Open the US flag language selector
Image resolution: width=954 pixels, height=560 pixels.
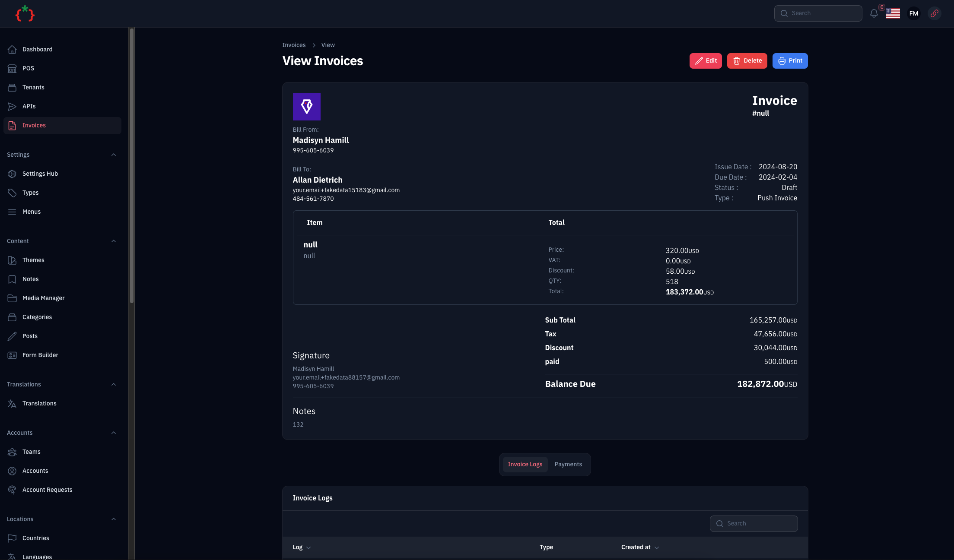coord(893,13)
